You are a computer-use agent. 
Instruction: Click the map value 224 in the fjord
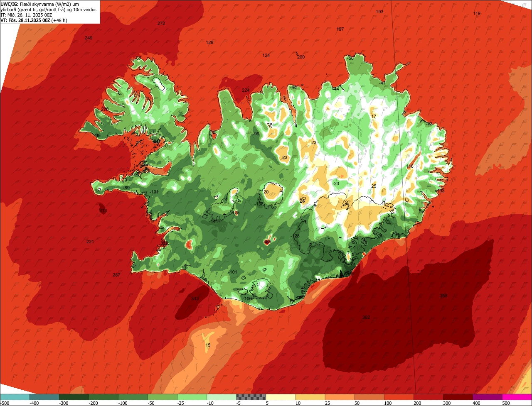pyautogui.click(x=246, y=90)
